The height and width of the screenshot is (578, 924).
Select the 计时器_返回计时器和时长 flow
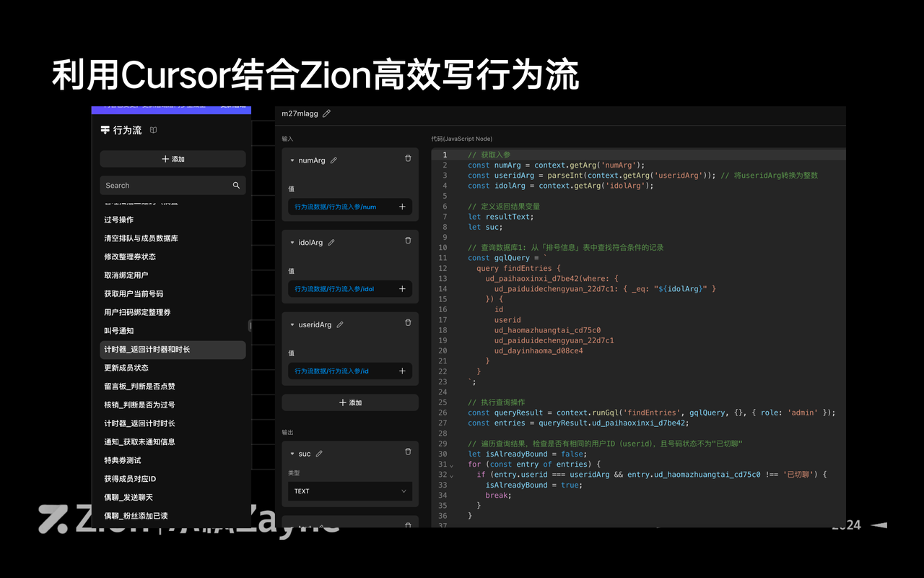173,350
